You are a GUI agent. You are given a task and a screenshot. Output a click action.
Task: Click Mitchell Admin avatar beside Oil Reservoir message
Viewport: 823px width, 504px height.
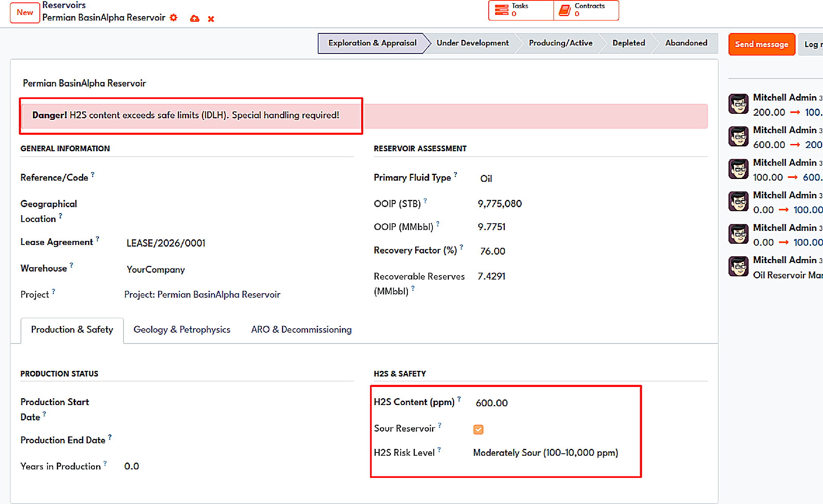(739, 266)
